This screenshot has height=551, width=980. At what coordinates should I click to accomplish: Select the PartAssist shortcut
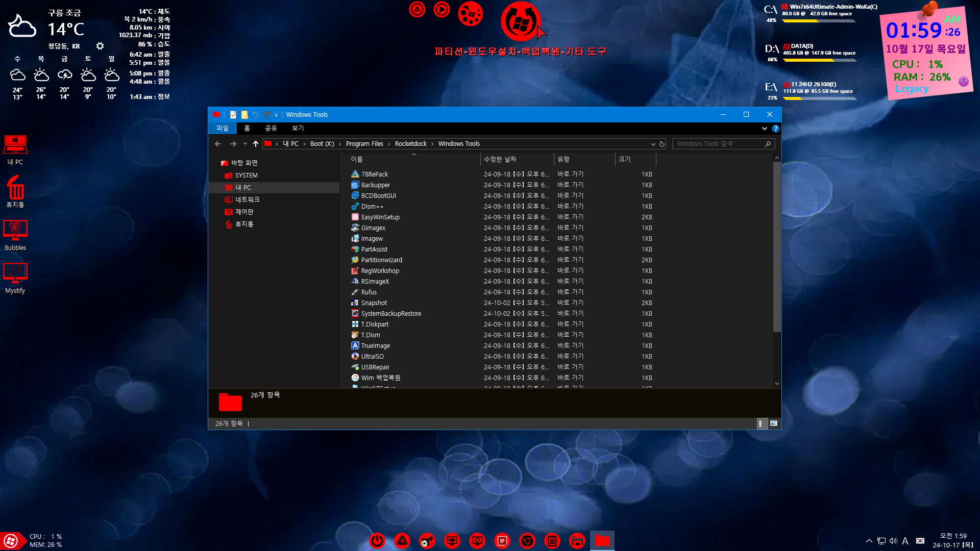[374, 249]
